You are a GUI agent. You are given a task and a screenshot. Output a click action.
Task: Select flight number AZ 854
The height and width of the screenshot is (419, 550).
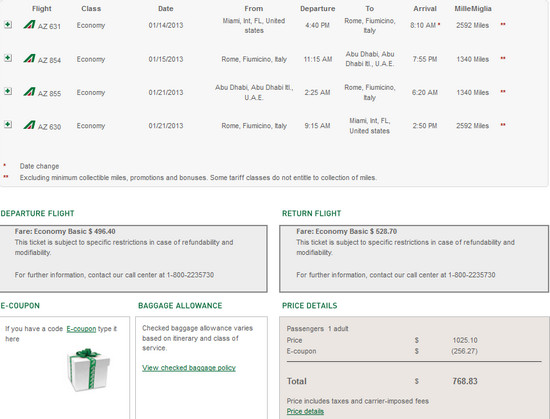49,60
